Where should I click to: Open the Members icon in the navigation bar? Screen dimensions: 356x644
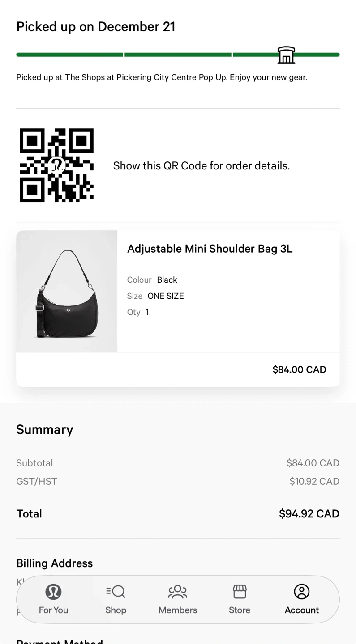coord(177,592)
